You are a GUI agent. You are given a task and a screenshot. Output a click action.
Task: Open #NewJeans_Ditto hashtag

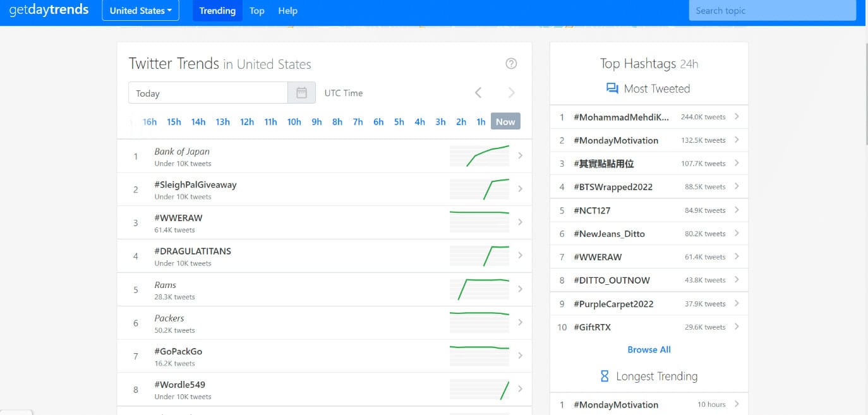(609, 234)
